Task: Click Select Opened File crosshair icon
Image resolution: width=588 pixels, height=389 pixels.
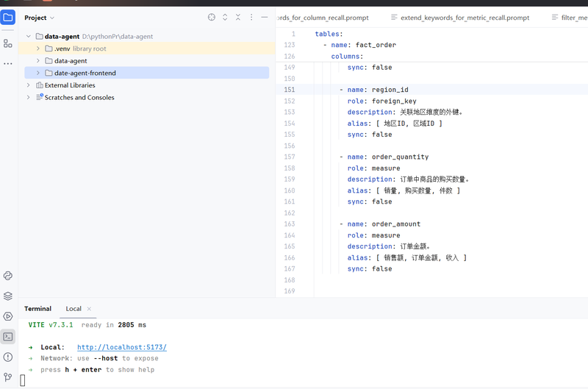Action: pyautogui.click(x=212, y=17)
